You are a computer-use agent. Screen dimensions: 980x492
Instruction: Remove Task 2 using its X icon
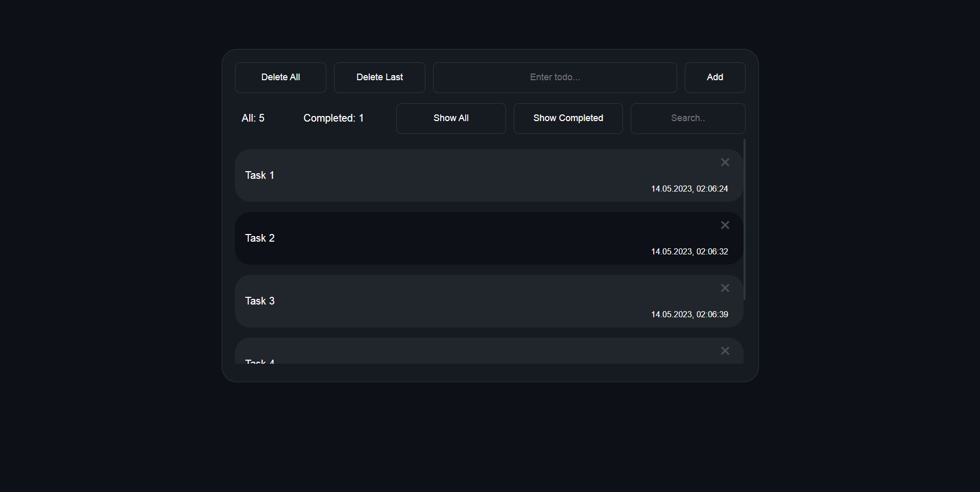point(725,225)
